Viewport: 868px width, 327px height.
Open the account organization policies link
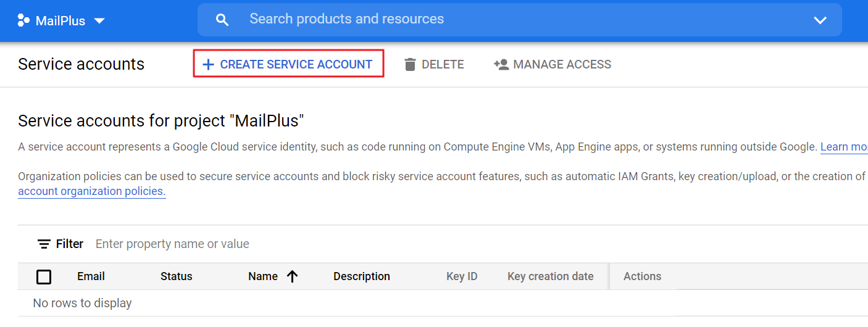[x=92, y=191]
